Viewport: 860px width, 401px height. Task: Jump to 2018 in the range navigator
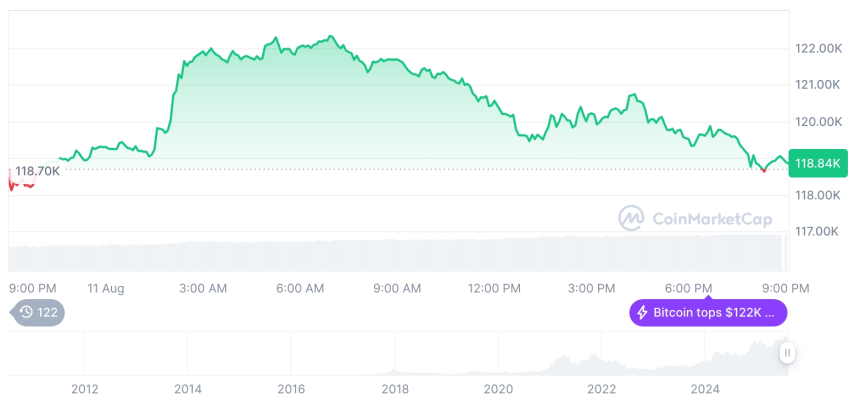395,388
